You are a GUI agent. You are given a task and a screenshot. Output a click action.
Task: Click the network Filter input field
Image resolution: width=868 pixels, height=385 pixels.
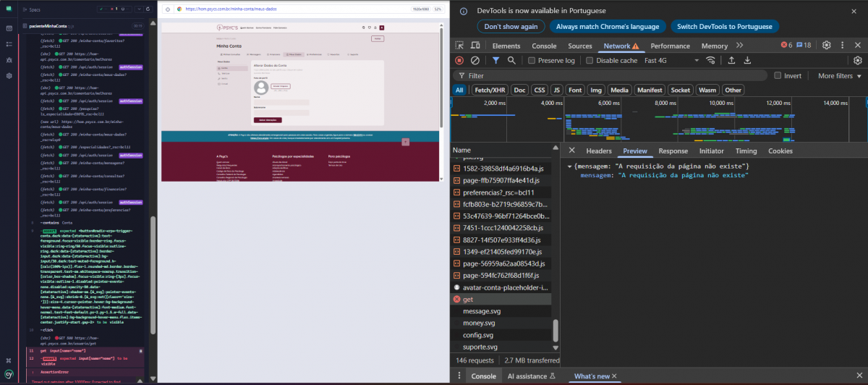click(x=615, y=75)
